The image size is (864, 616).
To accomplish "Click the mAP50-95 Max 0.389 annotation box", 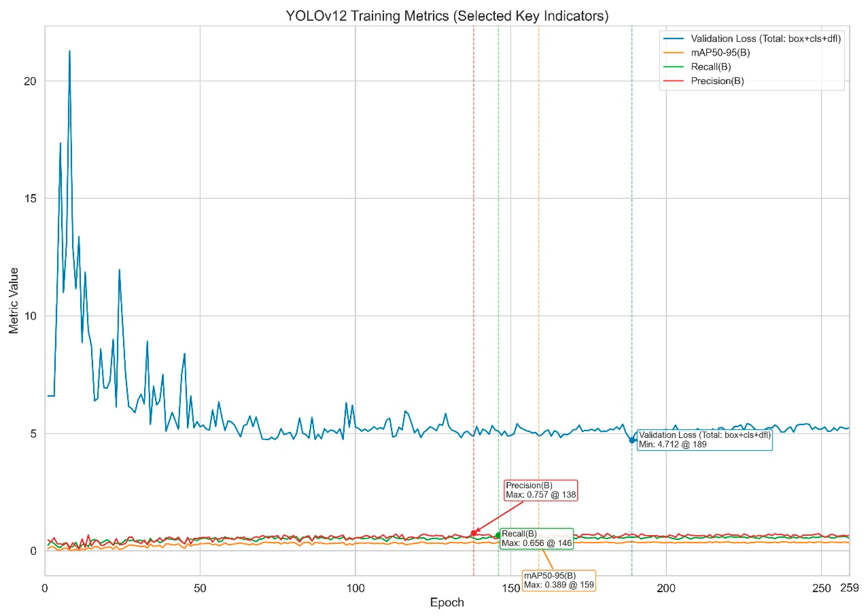I will (558, 580).
